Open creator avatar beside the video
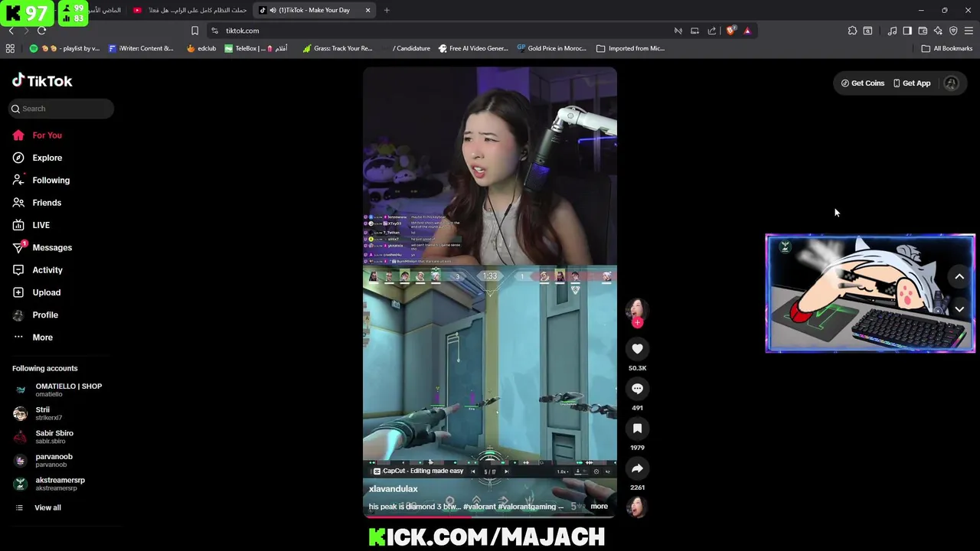This screenshot has height=551, width=980. (x=637, y=308)
